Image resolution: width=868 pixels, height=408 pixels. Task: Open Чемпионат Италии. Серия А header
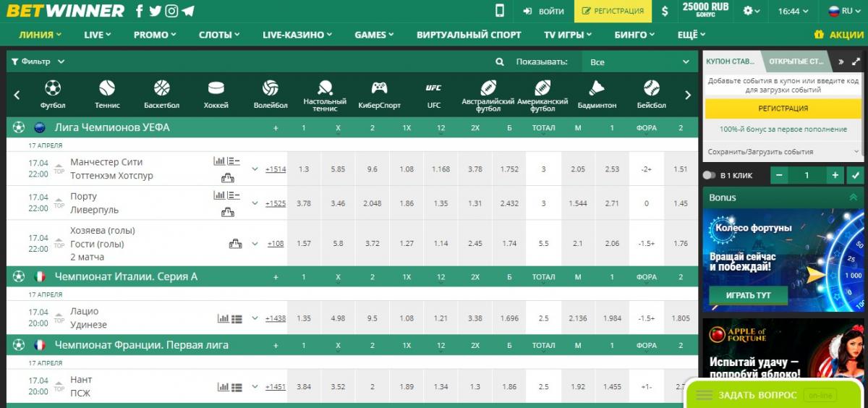click(126, 276)
